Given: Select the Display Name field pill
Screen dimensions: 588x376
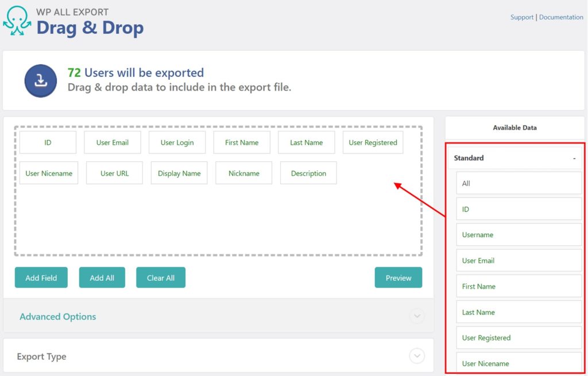Looking at the screenshot, I should click(179, 173).
